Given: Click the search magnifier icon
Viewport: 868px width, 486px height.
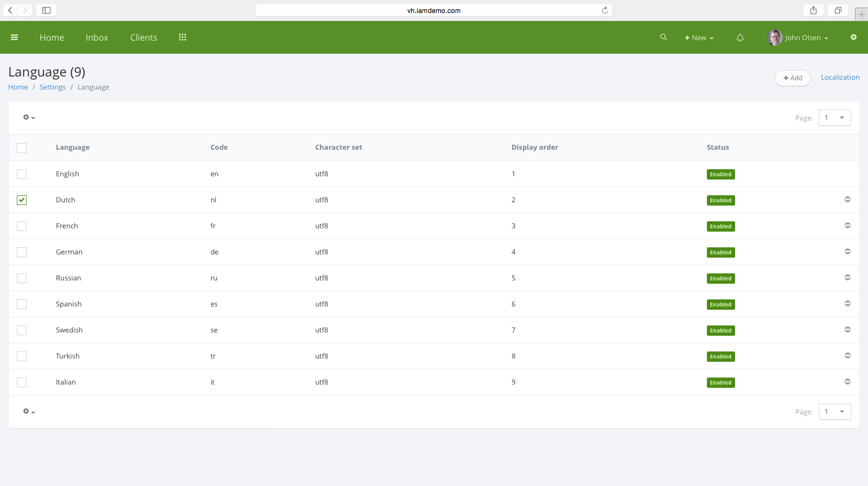Looking at the screenshot, I should coord(663,37).
